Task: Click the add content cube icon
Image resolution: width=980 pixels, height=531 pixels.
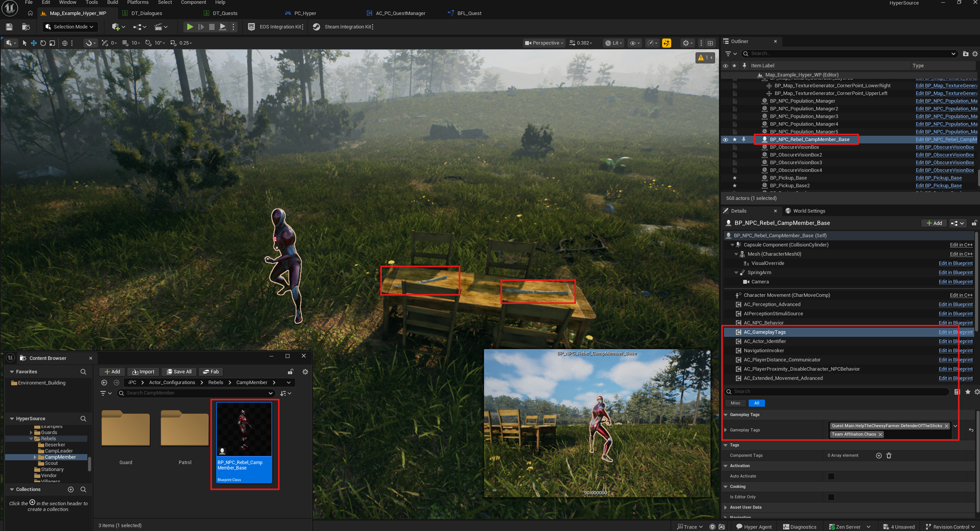Action: tap(116, 27)
